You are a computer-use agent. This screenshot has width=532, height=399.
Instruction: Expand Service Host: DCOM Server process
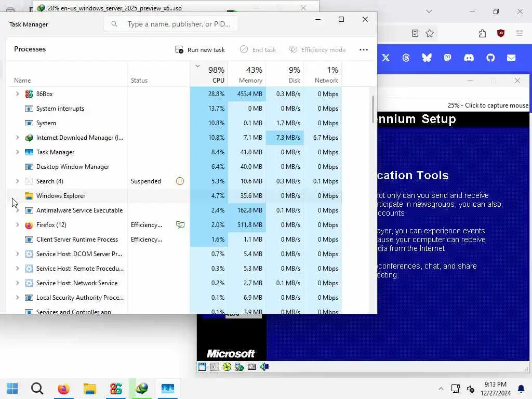coord(17,254)
